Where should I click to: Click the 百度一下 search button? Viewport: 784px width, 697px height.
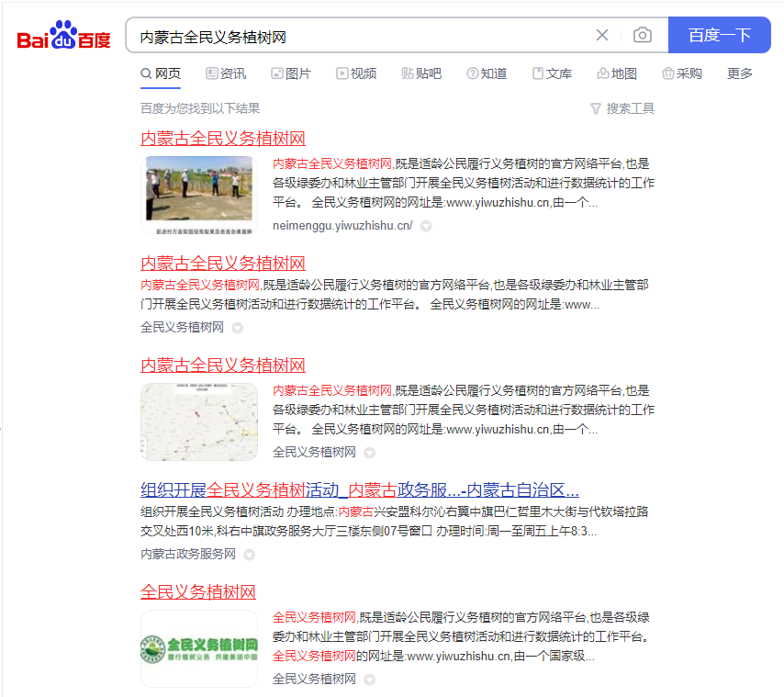pos(719,36)
